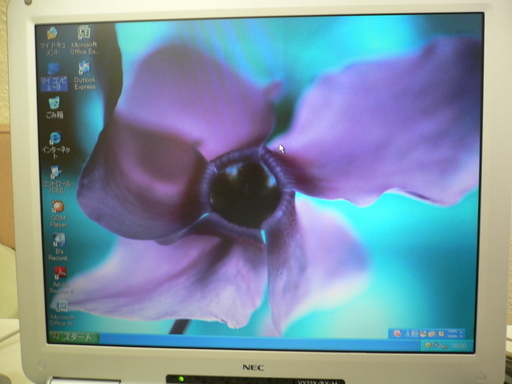Screen dimensions: 512x384
Task: Click the red IME language bar icon
Action: tap(397, 333)
